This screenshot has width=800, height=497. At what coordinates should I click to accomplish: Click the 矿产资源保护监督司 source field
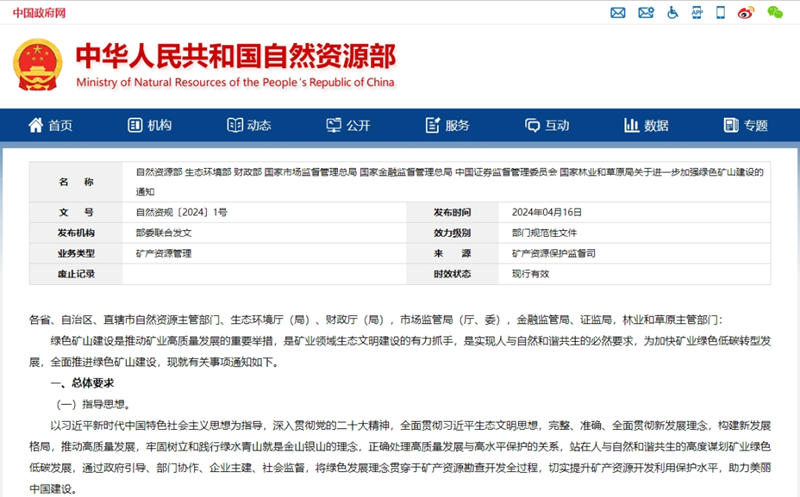pyautogui.click(x=554, y=254)
